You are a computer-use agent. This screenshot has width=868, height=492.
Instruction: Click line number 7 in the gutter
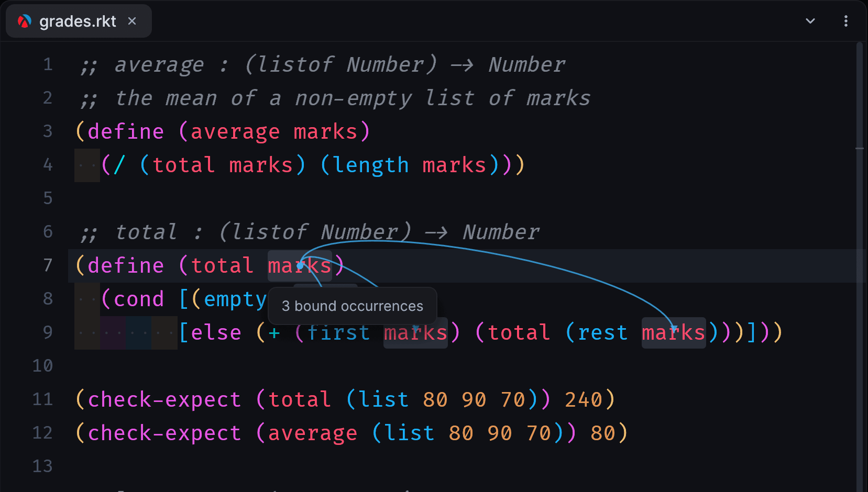coord(48,265)
